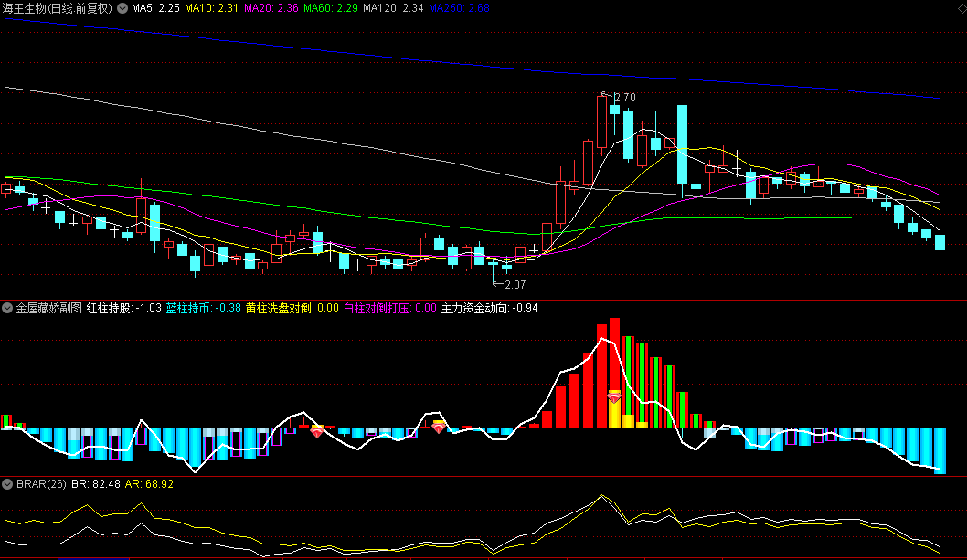Expand the 金屋藏娇副图 indicator dropdown
The image size is (967, 560).
[7, 308]
